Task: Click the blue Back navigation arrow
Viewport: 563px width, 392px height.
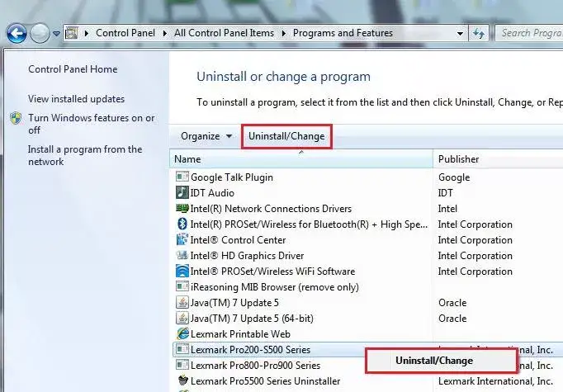Action: coord(17,33)
